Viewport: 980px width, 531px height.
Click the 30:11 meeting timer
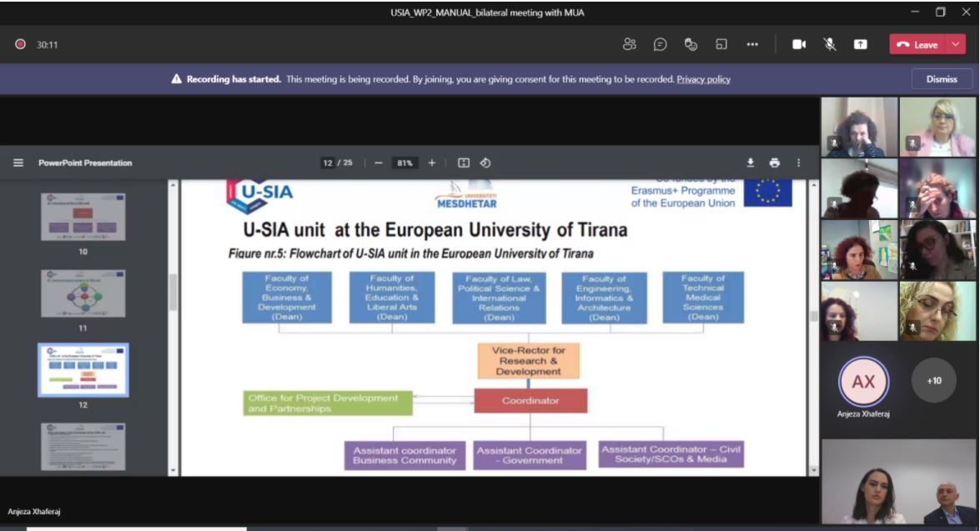[47, 45]
